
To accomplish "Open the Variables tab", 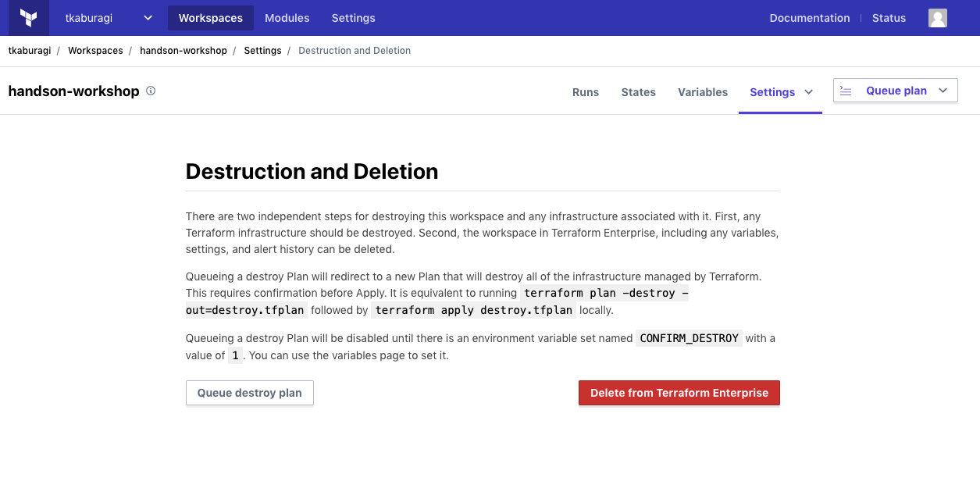I will [702, 92].
